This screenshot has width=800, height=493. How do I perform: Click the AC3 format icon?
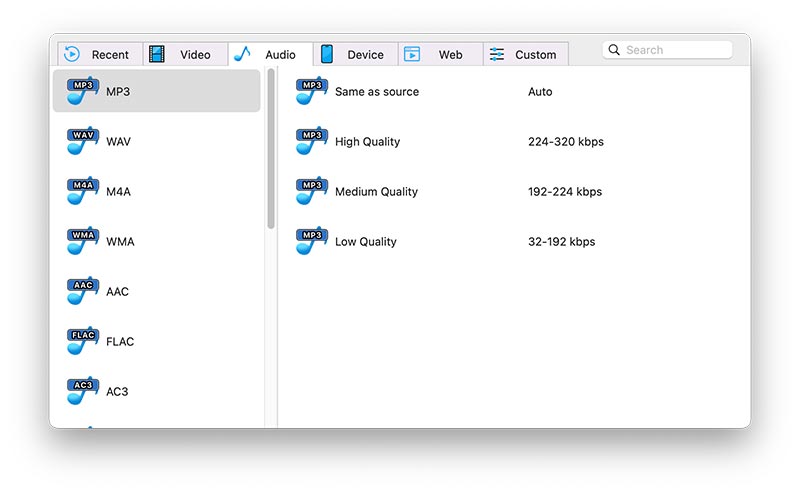83,391
